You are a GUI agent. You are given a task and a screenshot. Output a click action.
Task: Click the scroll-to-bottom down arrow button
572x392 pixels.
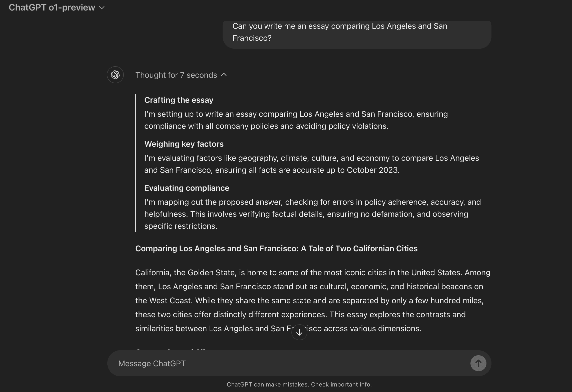[x=299, y=332]
